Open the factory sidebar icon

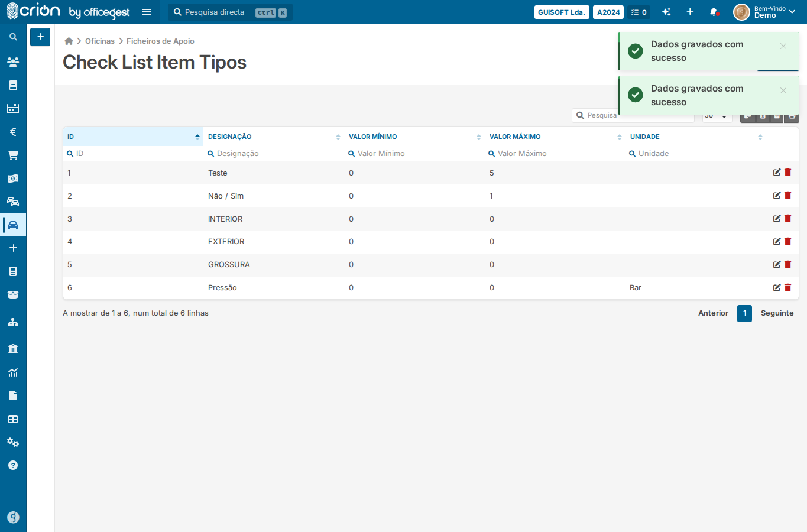click(x=13, y=108)
